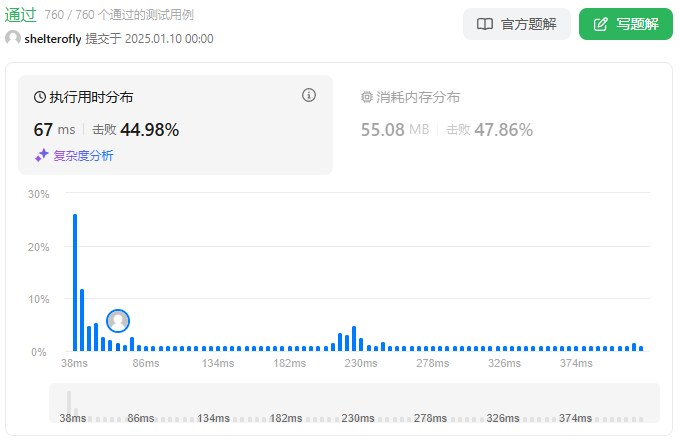Click the pencil icon in 写题解 button
Viewport: 680px width, 443px height.
point(600,24)
